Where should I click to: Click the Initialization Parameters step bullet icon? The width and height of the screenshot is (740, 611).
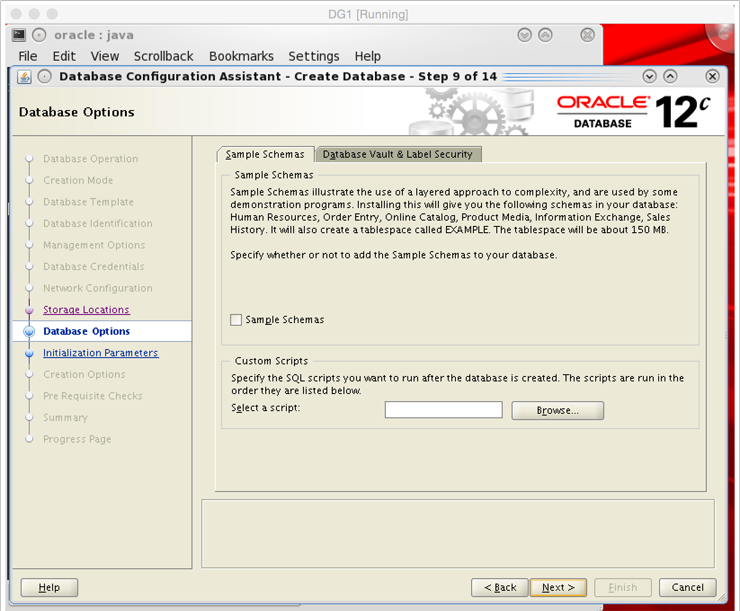point(29,353)
